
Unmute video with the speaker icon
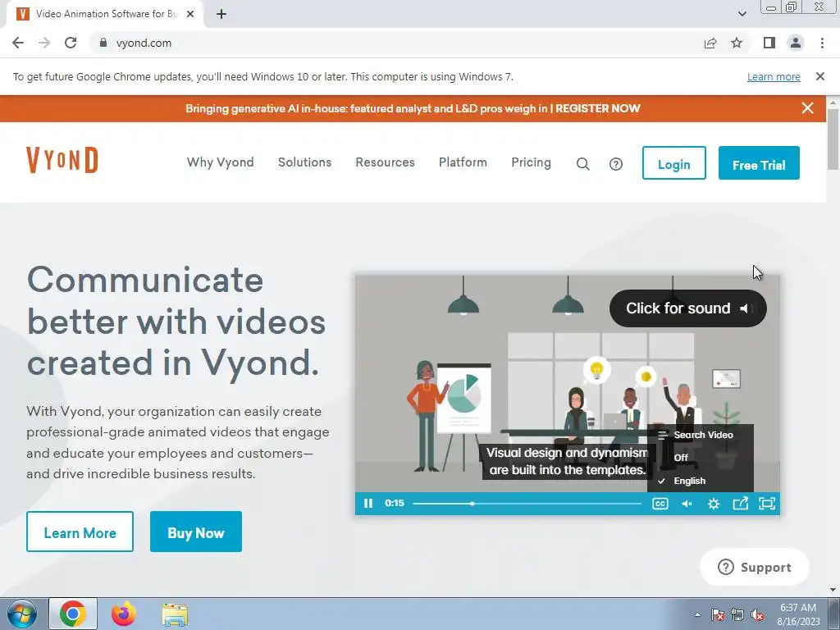[x=687, y=504]
